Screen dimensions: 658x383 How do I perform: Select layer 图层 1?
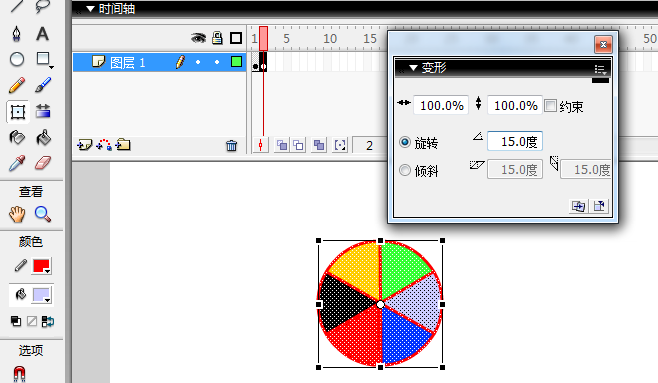coord(128,63)
